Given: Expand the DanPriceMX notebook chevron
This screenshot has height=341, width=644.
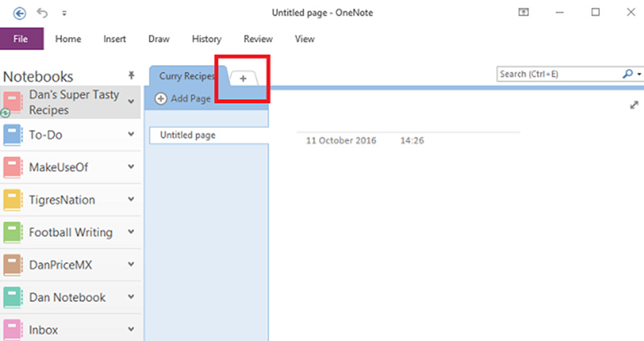Looking at the screenshot, I should [131, 265].
